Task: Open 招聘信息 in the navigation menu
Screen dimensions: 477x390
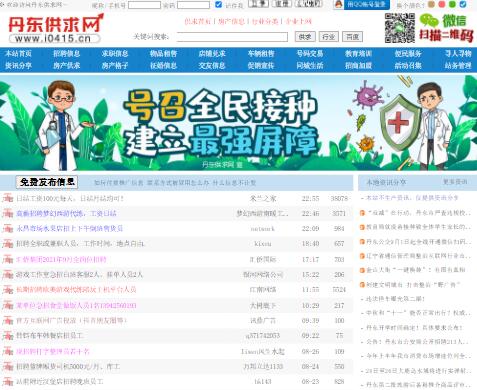Action: pyautogui.click(x=66, y=53)
